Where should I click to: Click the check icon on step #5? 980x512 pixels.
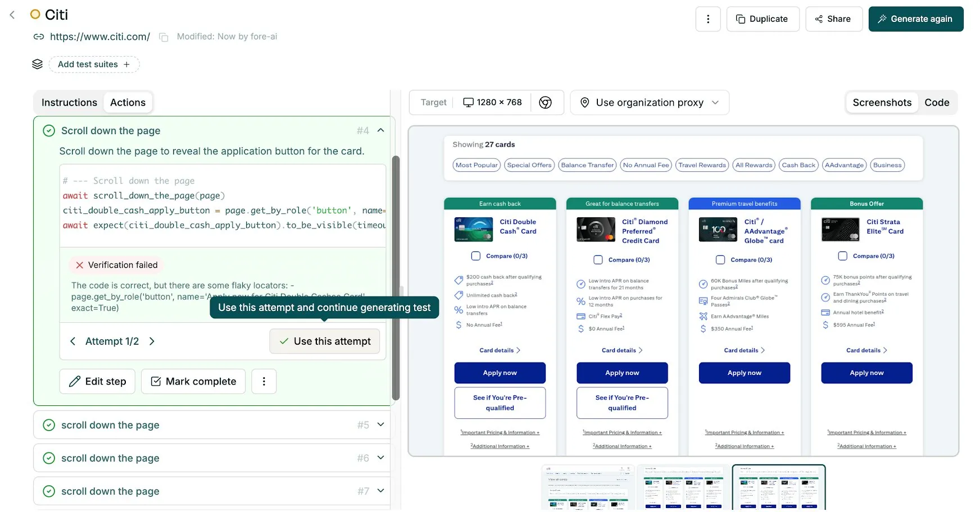49,425
